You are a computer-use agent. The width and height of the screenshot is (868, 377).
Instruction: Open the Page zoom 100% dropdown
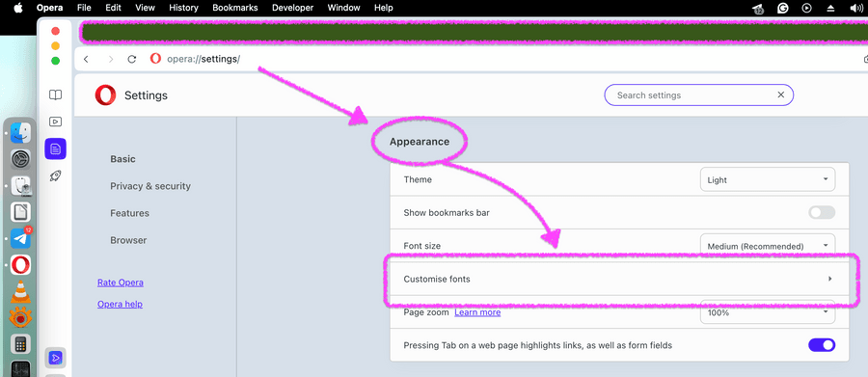point(768,312)
